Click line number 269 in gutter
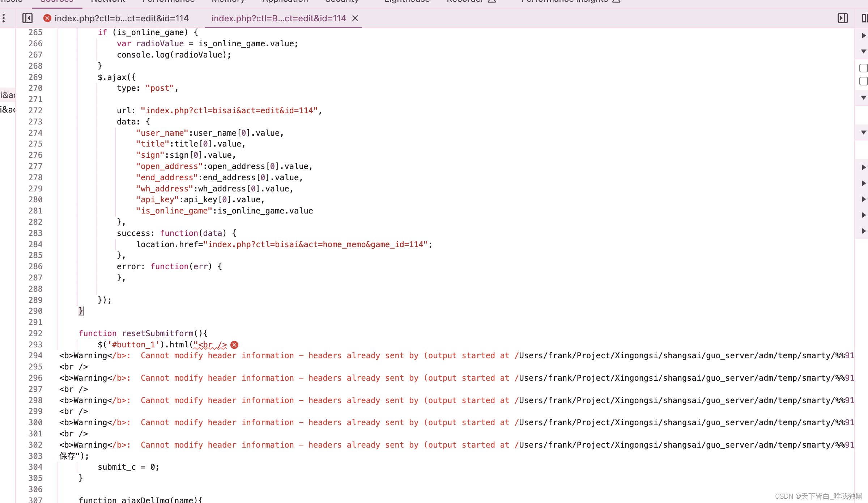The height and width of the screenshot is (503, 868). coord(35,77)
